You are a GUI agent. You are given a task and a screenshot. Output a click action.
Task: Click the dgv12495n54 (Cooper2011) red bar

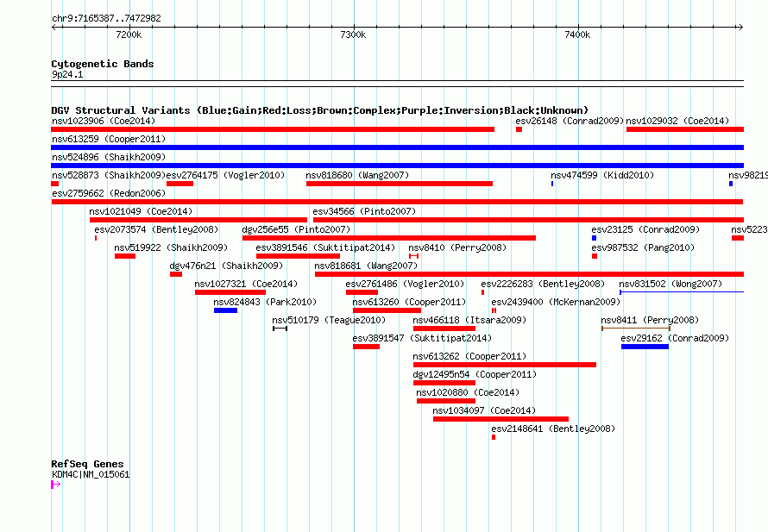click(444, 383)
